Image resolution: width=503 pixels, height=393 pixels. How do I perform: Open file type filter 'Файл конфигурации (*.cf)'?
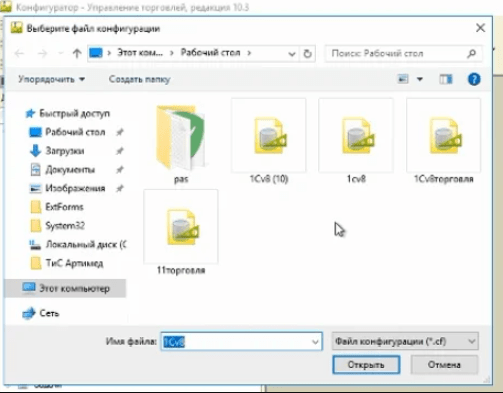[x=405, y=341]
